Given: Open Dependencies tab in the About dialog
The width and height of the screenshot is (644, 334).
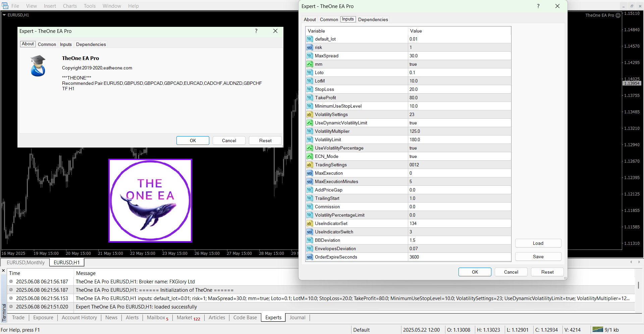Looking at the screenshot, I should click(x=91, y=44).
